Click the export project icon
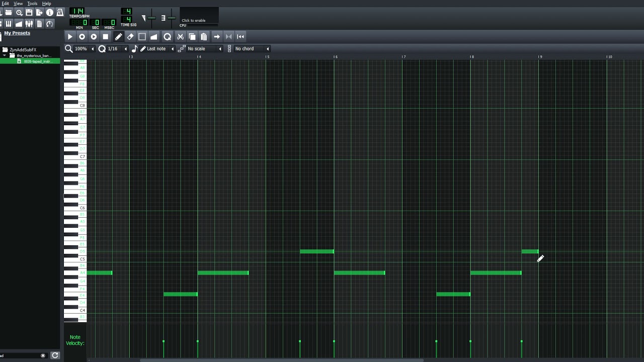This screenshot has height=362, width=644. (39, 13)
